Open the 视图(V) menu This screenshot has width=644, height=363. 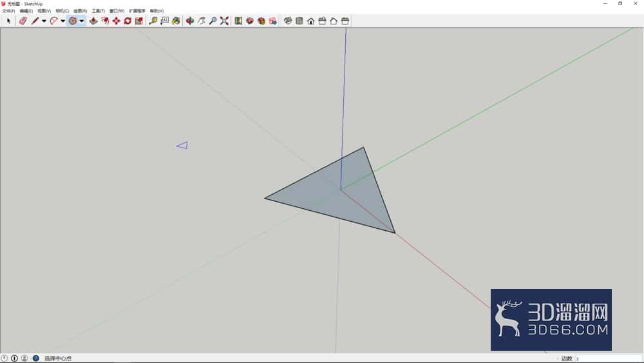coord(44,11)
